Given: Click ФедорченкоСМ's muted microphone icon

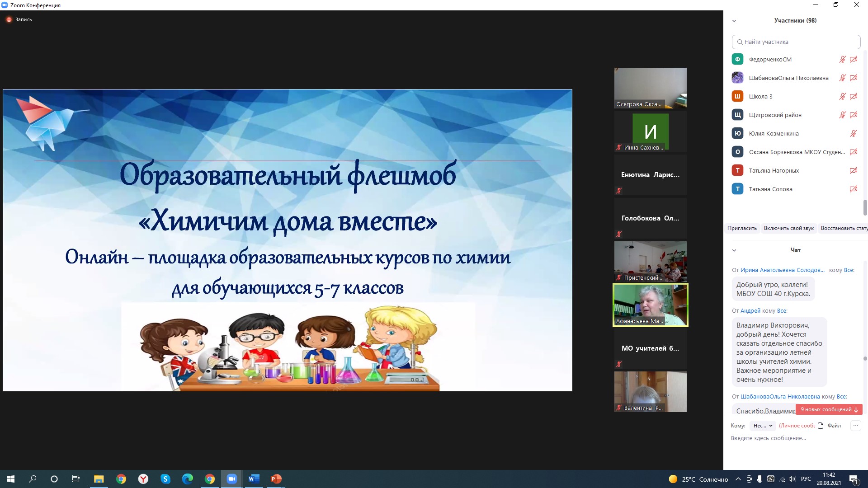Looking at the screenshot, I should click(842, 59).
